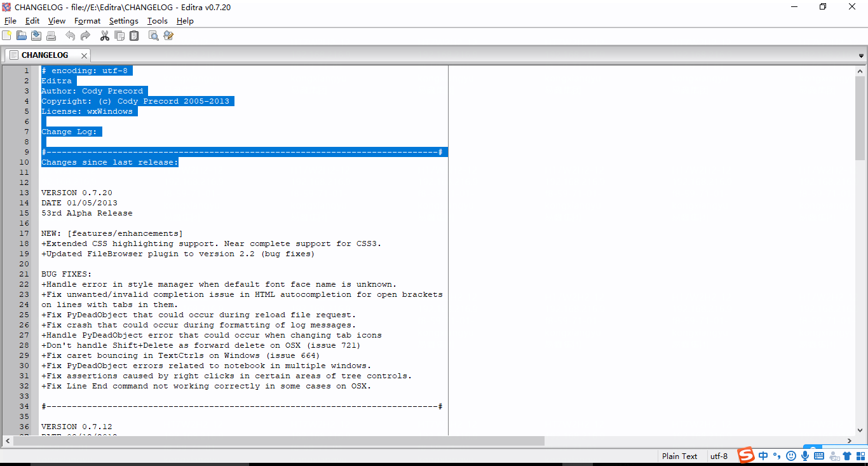Image resolution: width=868 pixels, height=466 pixels.
Task: Click the Save document toolbar icon
Action: [36, 36]
